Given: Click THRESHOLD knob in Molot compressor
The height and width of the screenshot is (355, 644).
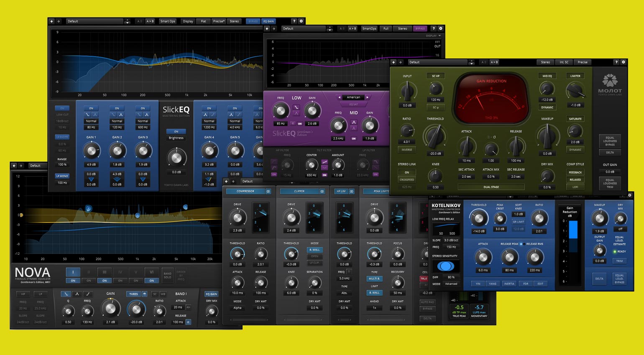Looking at the screenshot, I should [x=435, y=136].
